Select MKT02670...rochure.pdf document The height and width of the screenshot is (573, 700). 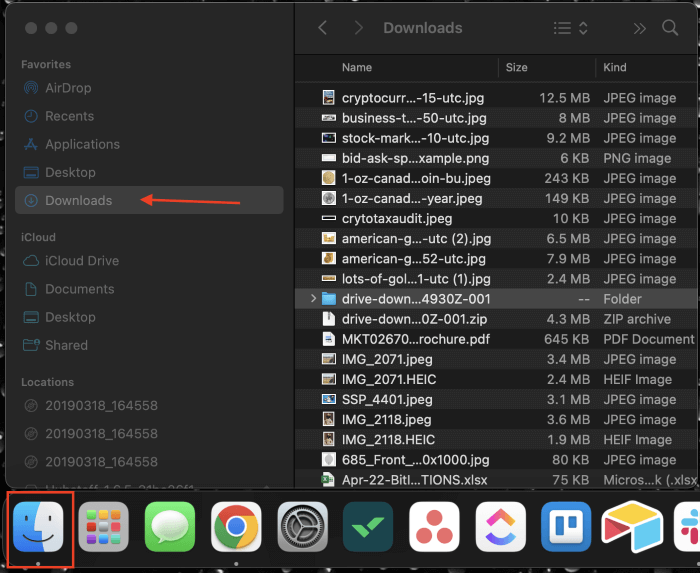(x=496, y=339)
